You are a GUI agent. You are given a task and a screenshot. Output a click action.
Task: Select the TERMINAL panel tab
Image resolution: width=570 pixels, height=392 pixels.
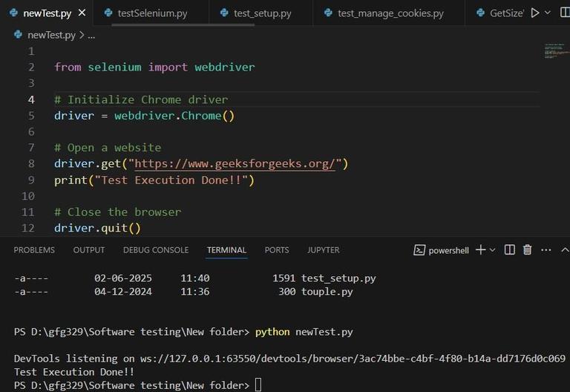click(226, 249)
